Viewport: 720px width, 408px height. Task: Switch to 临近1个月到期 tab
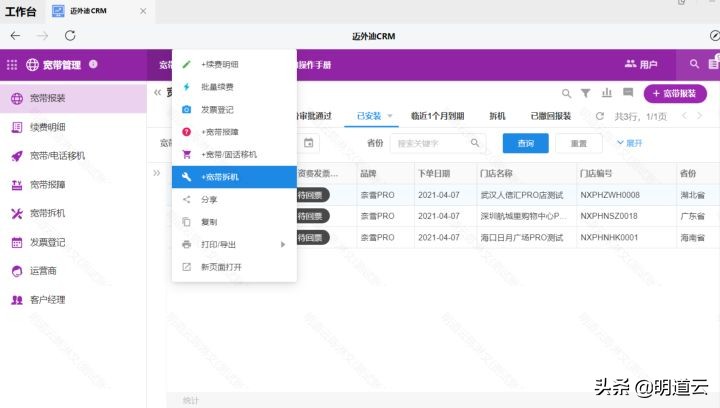point(437,116)
